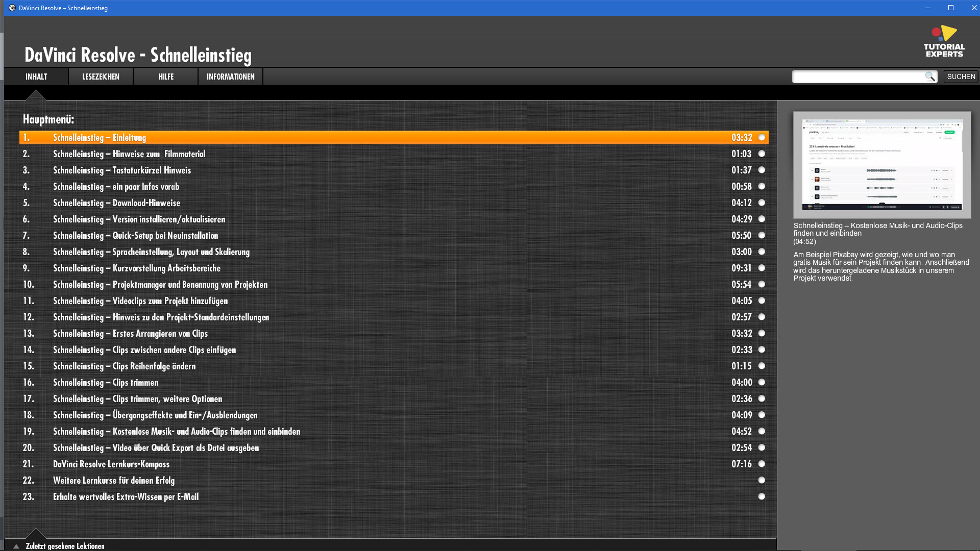The image size is (980, 551).
Task: Open lesson Kurzvorstellung Arbeitsbereiche
Action: 394,268
